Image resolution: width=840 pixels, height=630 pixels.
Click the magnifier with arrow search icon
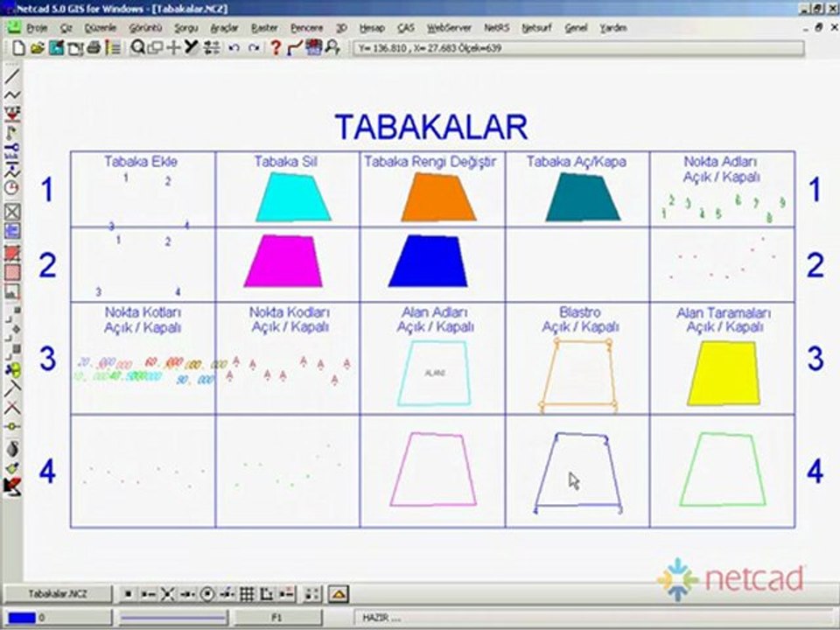pyautogui.click(x=332, y=48)
